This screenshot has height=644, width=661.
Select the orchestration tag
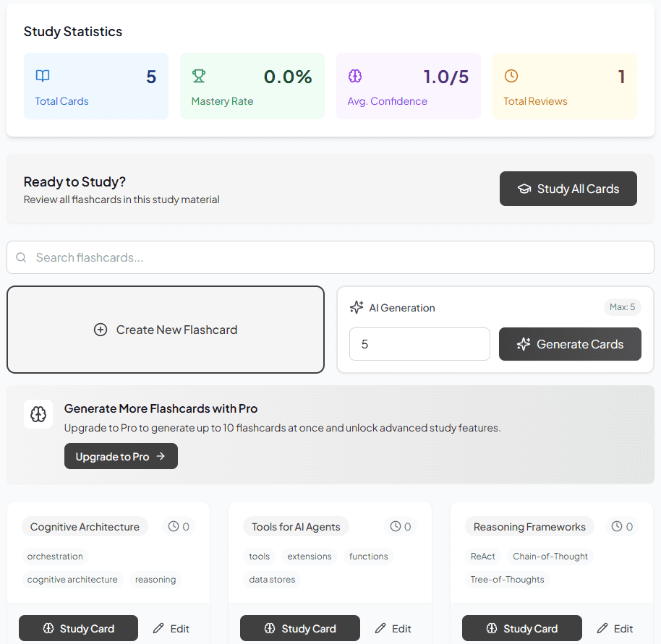pyautogui.click(x=55, y=557)
